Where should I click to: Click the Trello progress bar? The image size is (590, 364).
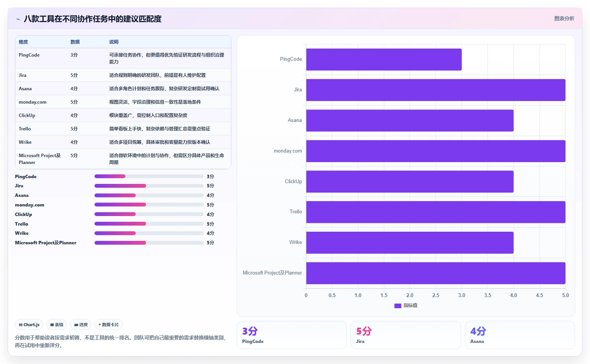coord(149,224)
